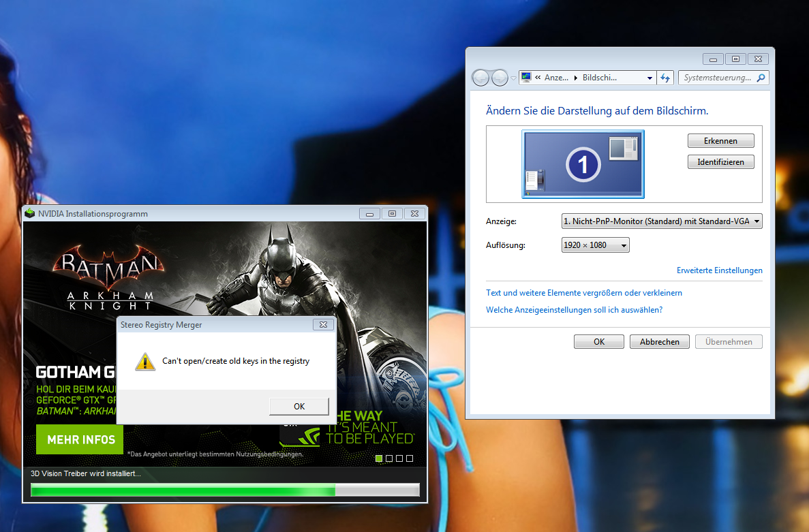The image size is (809, 532).
Task: Click the control panel monitor icon in address bar
Action: [526, 78]
